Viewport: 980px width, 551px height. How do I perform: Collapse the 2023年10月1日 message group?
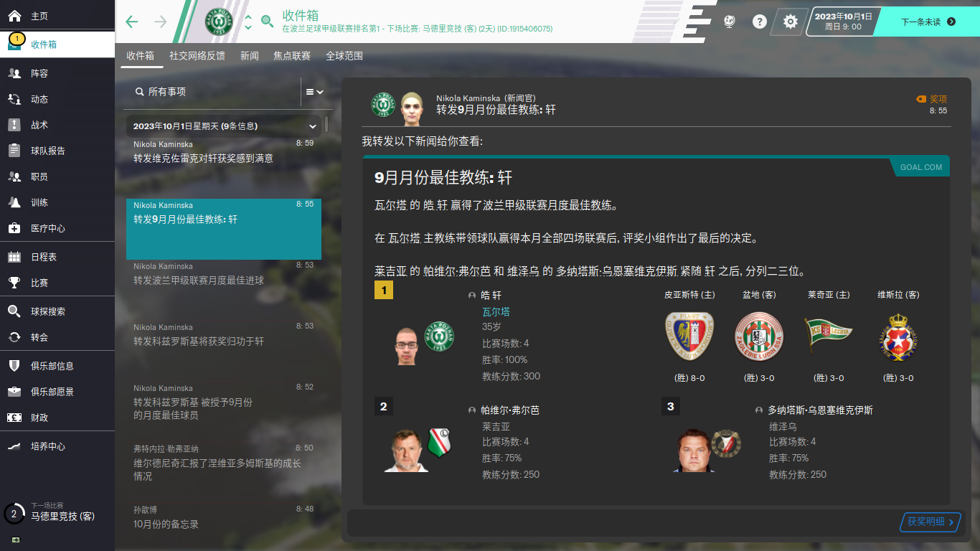click(x=313, y=126)
